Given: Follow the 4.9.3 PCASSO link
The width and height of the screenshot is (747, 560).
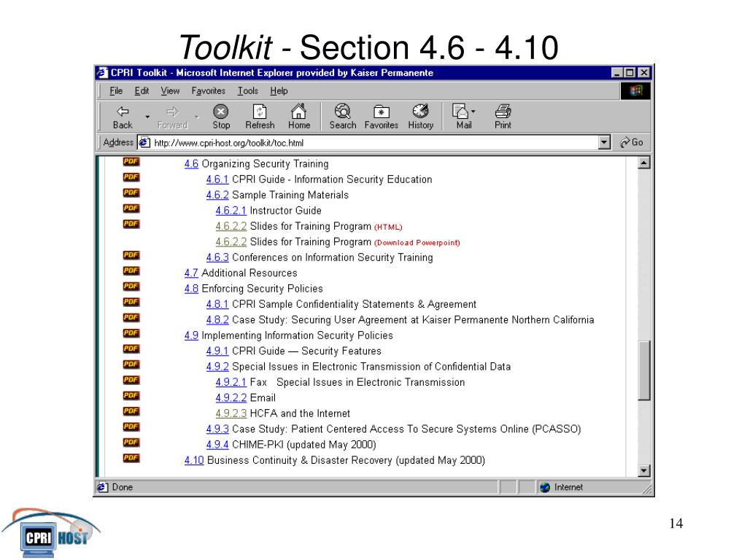Looking at the screenshot, I should coord(217,429).
